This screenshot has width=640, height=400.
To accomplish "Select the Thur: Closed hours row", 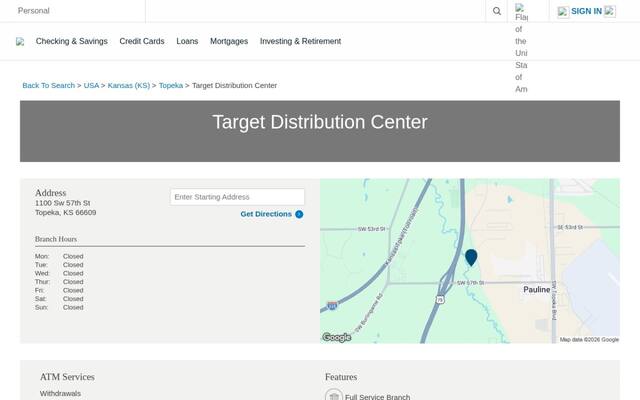I will pos(59,282).
